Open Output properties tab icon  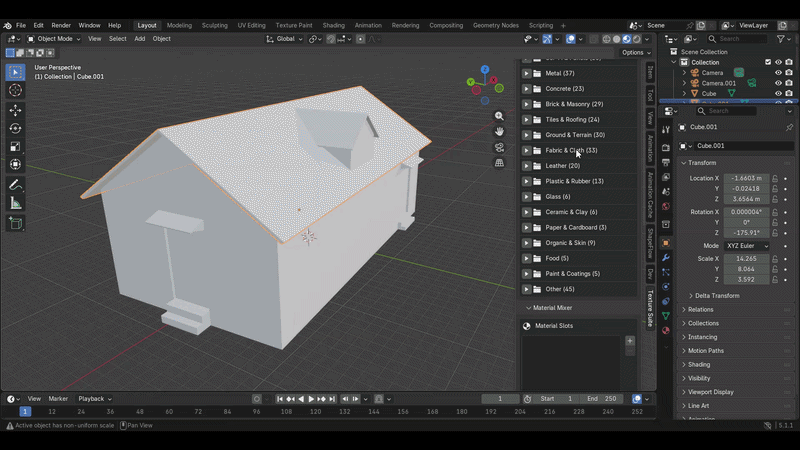pos(666,162)
